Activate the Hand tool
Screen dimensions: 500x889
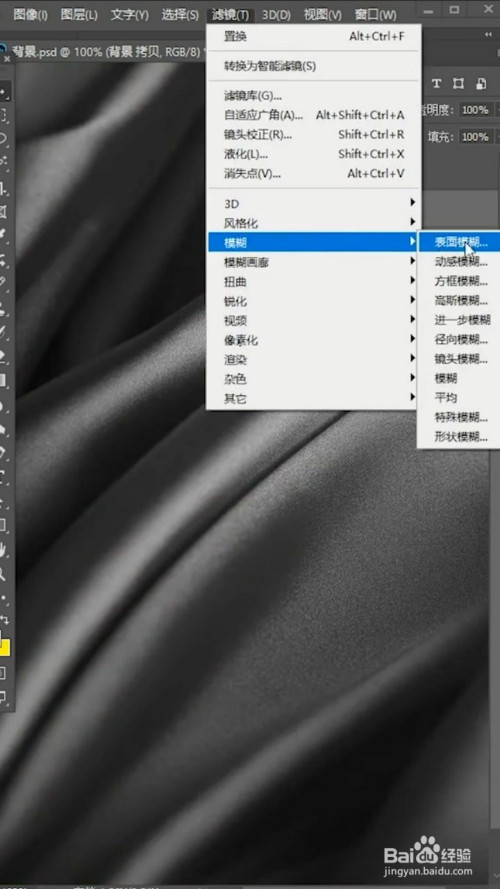click(3, 549)
